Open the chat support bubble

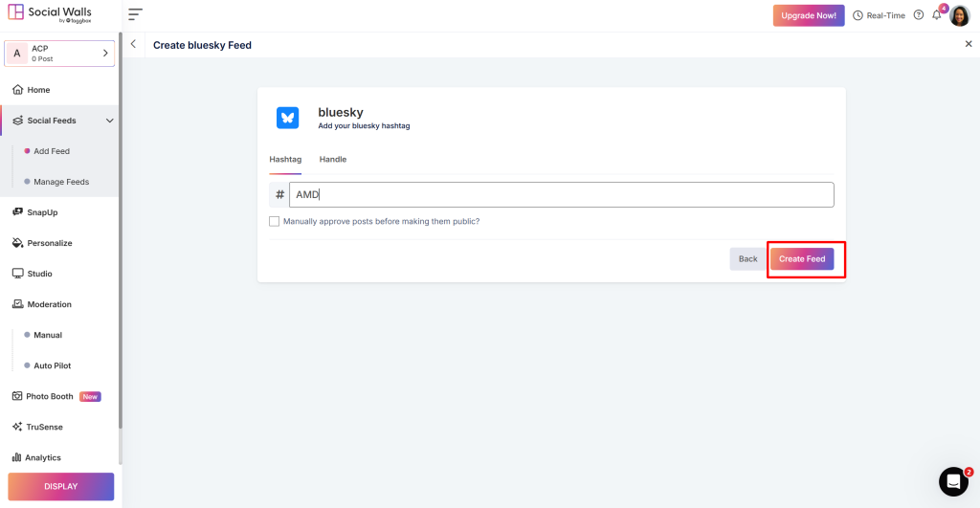pyautogui.click(x=953, y=482)
